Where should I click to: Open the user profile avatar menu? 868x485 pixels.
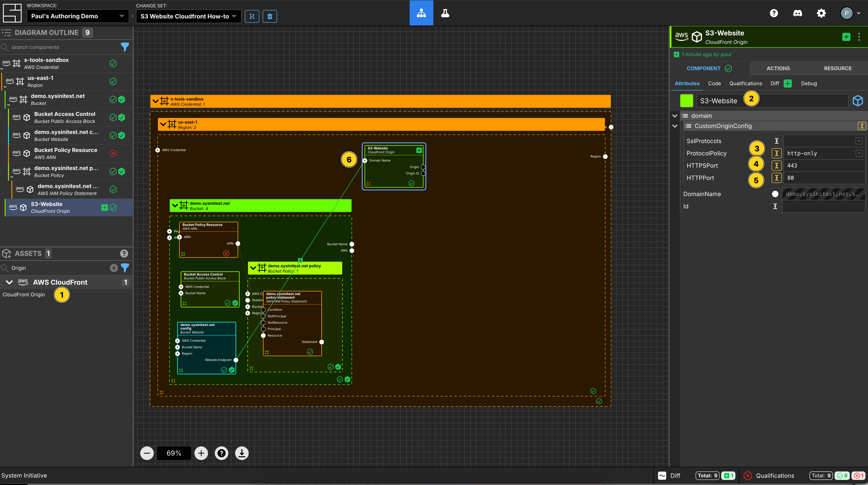(850, 13)
